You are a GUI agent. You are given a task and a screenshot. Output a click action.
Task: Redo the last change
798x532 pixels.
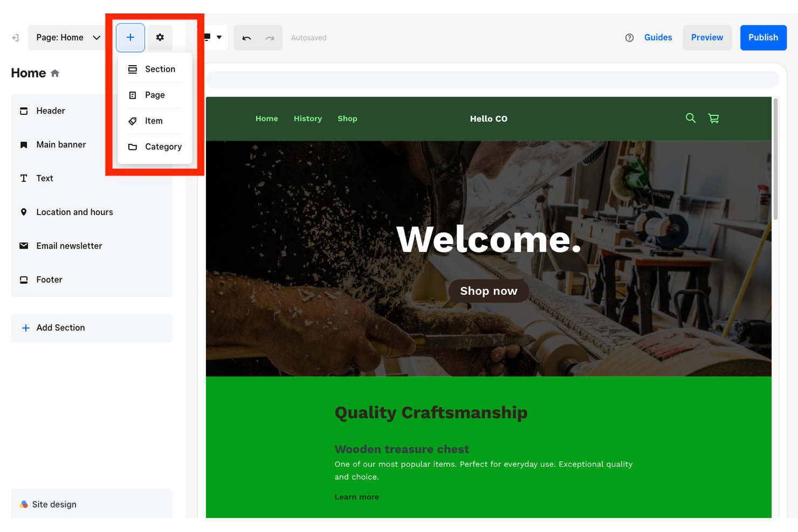270,37
